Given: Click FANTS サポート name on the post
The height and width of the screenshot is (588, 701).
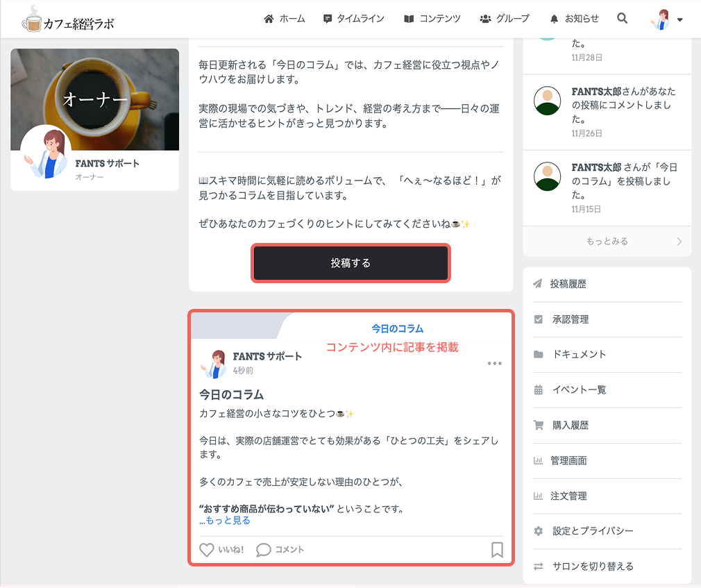Looking at the screenshot, I should tap(267, 356).
